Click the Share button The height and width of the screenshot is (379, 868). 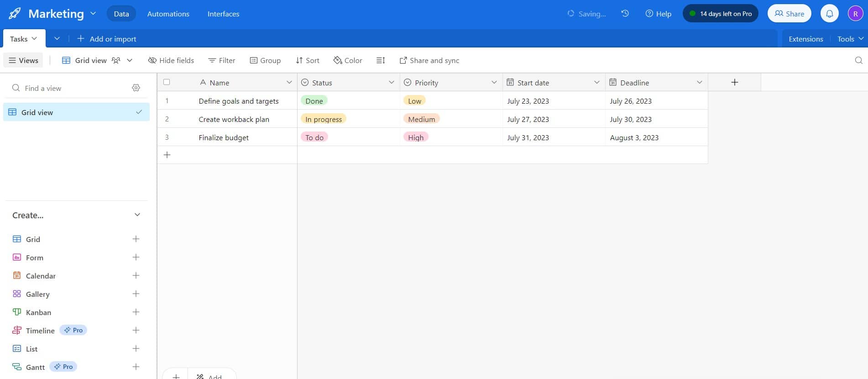tap(789, 14)
